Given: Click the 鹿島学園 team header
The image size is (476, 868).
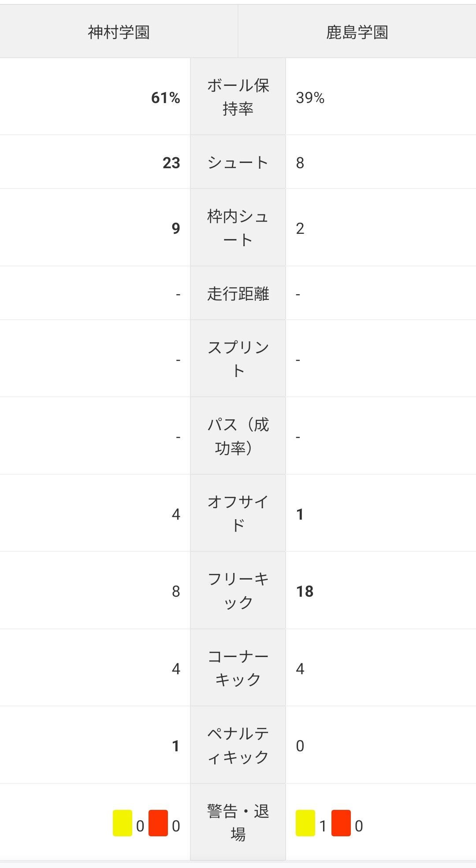Looking at the screenshot, I should [357, 32].
